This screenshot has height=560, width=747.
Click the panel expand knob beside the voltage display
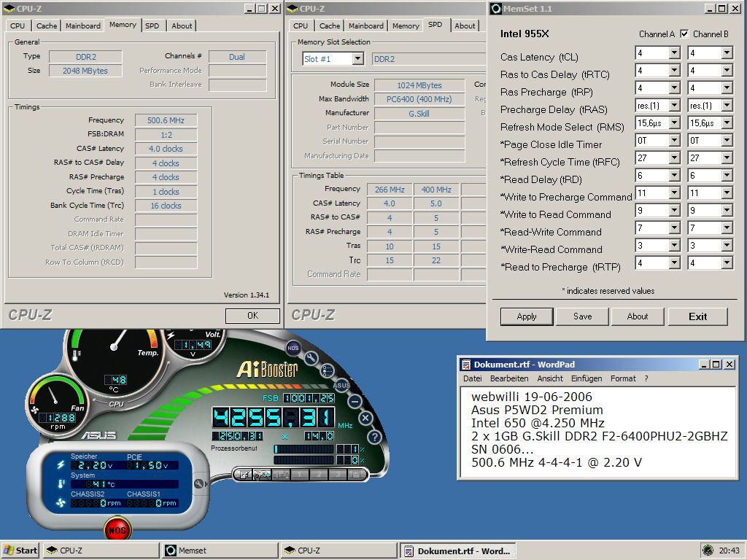[x=200, y=484]
